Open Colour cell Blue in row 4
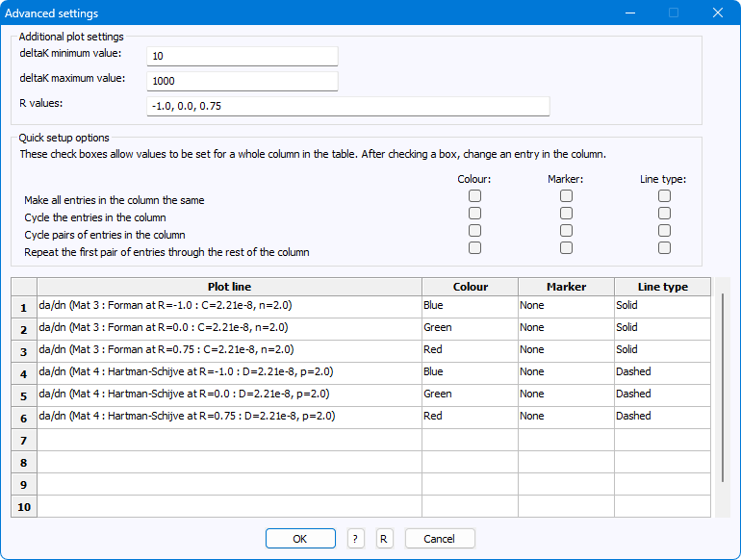This screenshot has width=741, height=560. click(471, 373)
